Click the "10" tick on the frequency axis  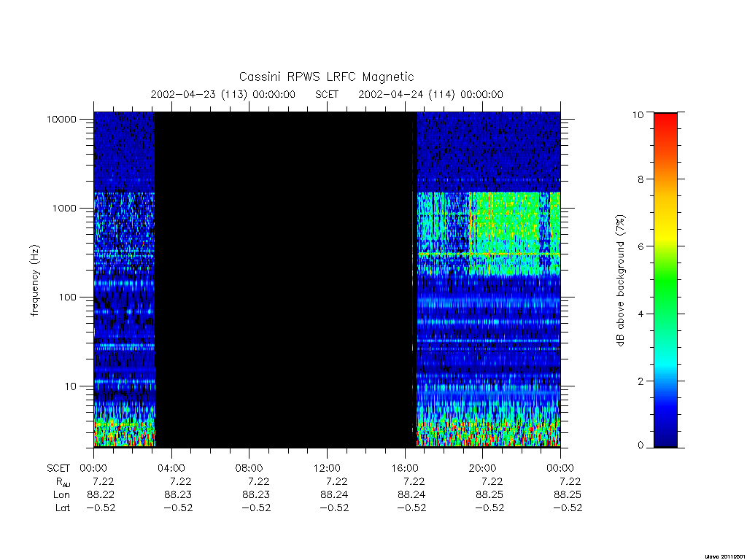point(71,386)
